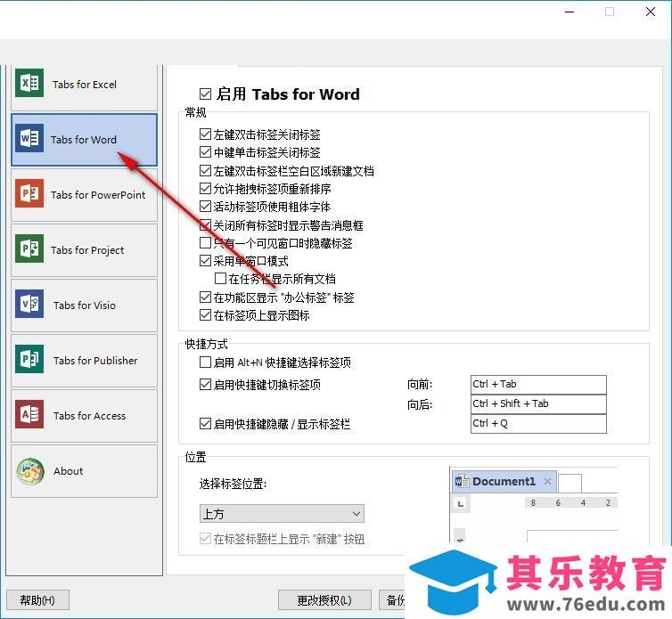
Task: Click the 向前 shortcut field Ctrl + Tab
Action: (538, 384)
